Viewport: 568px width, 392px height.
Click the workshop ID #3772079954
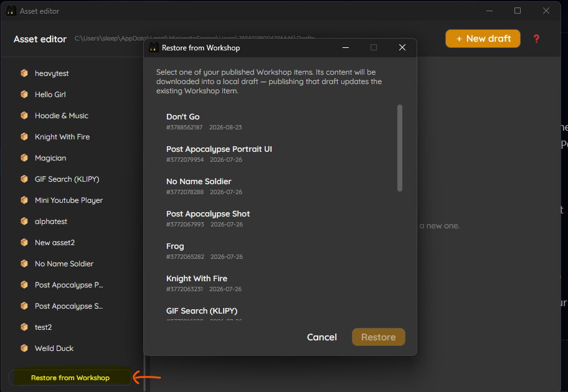point(185,160)
